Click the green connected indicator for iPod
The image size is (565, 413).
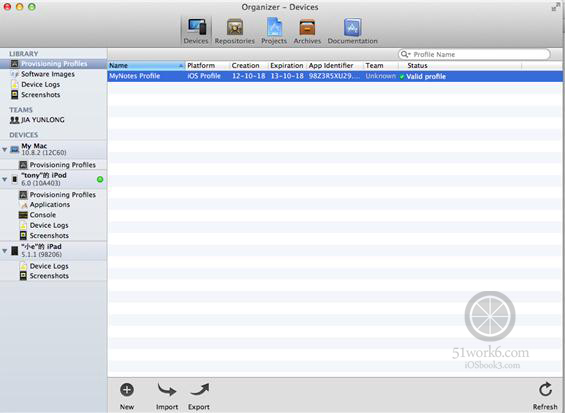100,179
